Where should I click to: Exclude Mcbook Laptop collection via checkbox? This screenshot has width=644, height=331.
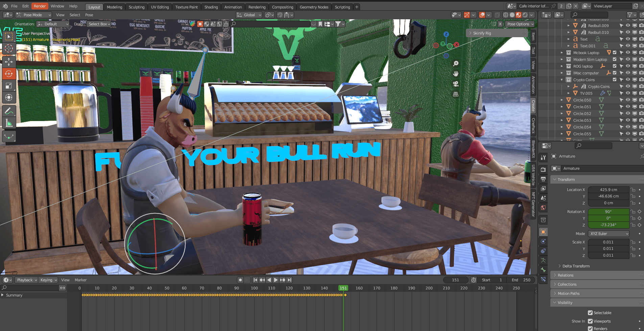(x=615, y=53)
